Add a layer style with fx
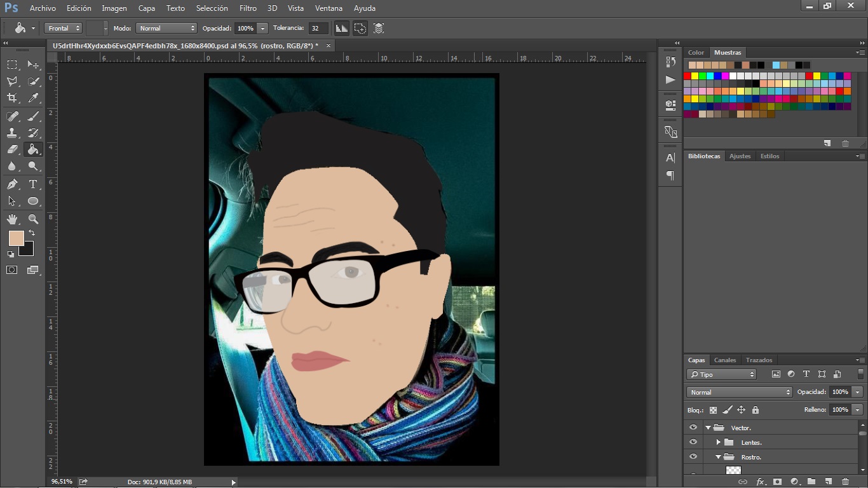Image resolution: width=868 pixels, height=488 pixels. [x=760, y=482]
